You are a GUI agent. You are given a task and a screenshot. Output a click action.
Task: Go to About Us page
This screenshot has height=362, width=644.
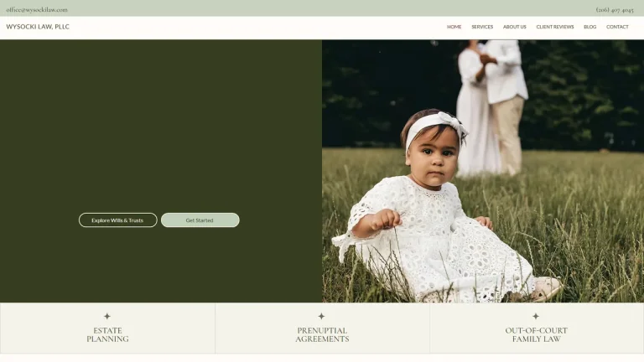(x=515, y=27)
